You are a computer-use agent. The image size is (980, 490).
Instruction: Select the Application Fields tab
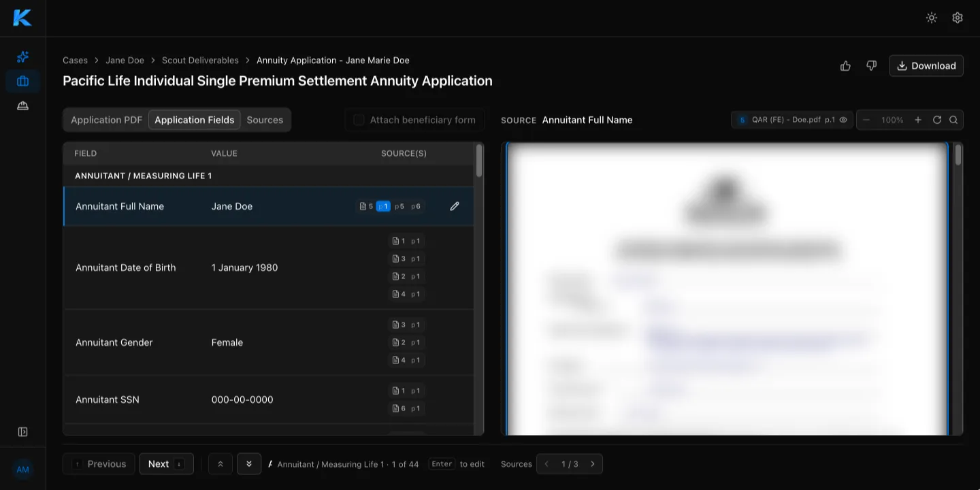(194, 120)
